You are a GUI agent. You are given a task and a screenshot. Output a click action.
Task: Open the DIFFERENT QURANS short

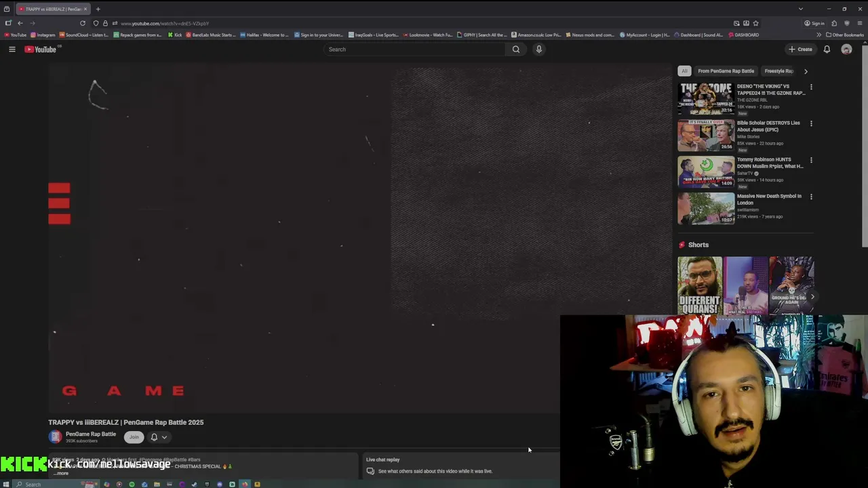click(700, 285)
